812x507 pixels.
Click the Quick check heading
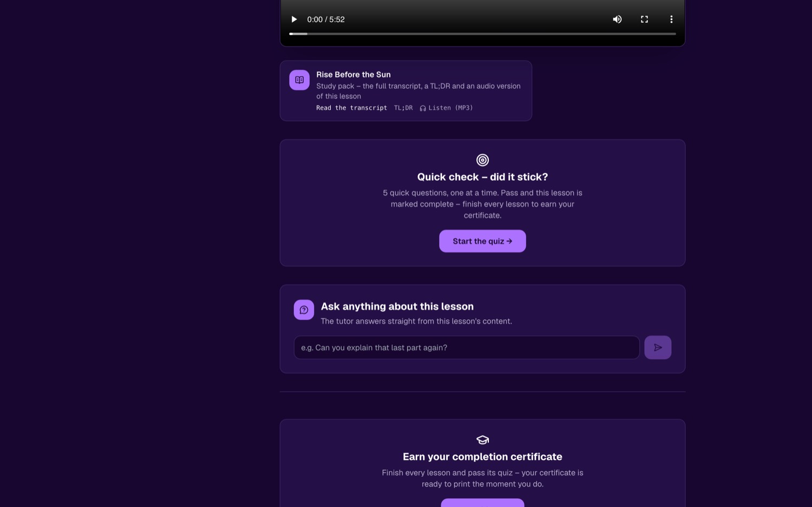pos(482,177)
